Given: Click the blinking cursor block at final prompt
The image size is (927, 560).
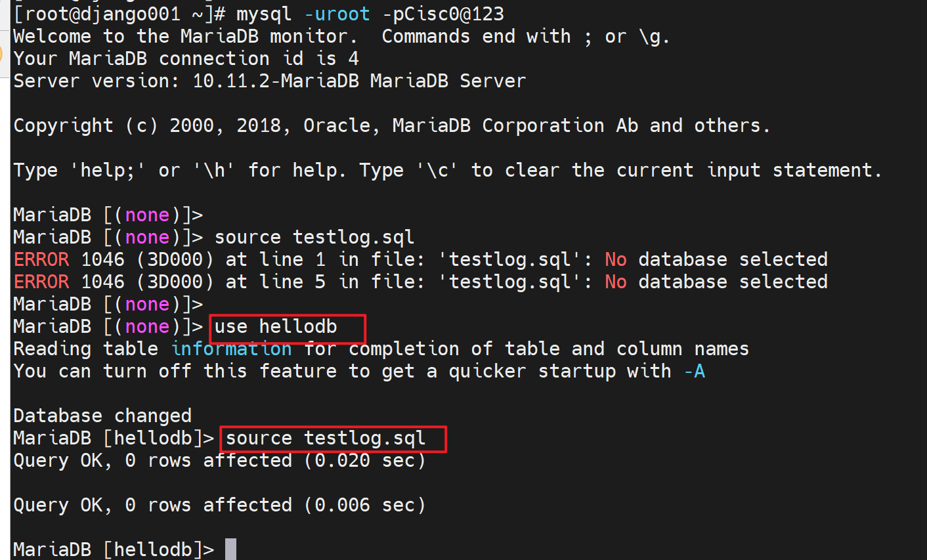Looking at the screenshot, I should [x=230, y=549].
